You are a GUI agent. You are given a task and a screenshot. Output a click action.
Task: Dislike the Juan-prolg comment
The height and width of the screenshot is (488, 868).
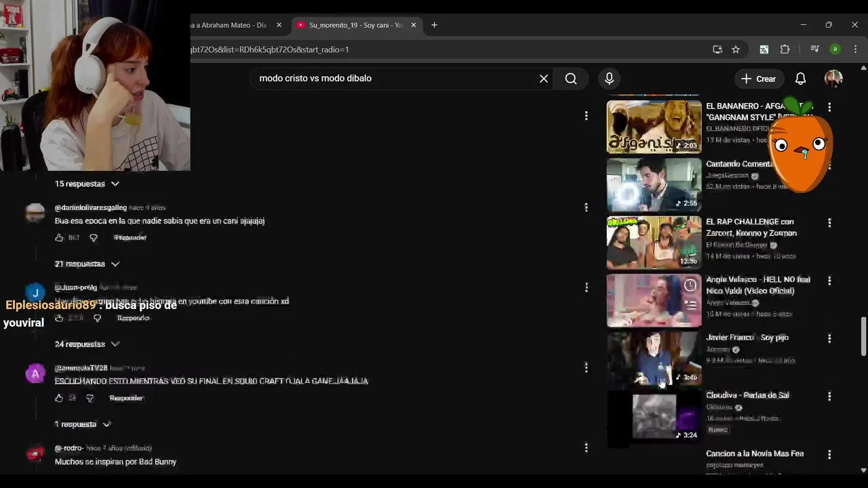[x=97, y=318]
